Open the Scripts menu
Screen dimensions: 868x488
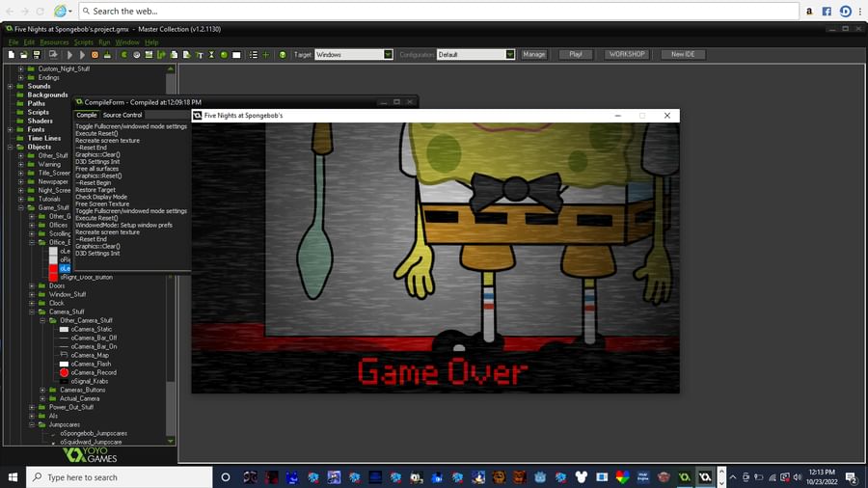click(84, 42)
